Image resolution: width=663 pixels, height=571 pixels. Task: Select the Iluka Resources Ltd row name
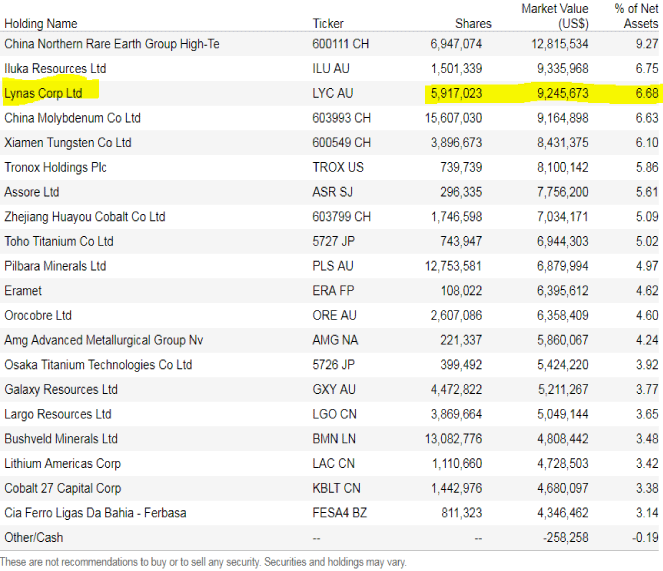pyautogui.click(x=55, y=68)
